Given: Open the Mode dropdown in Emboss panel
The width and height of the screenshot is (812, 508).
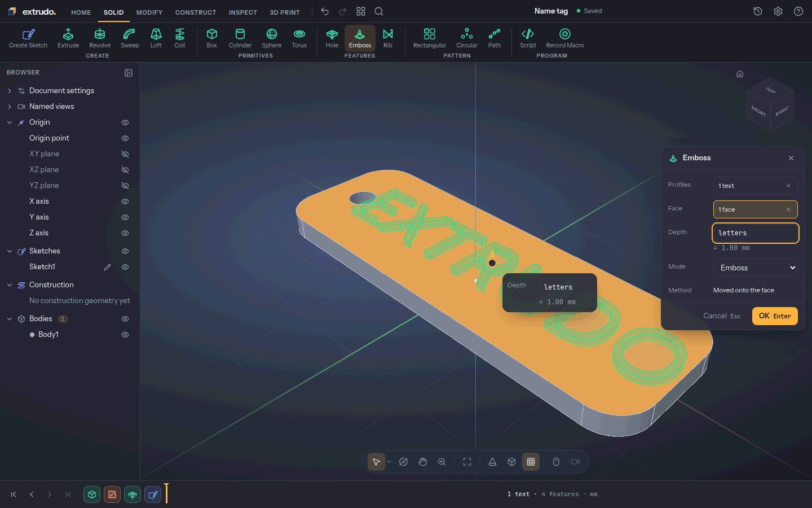Looking at the screenshot, I should (756, 268).
